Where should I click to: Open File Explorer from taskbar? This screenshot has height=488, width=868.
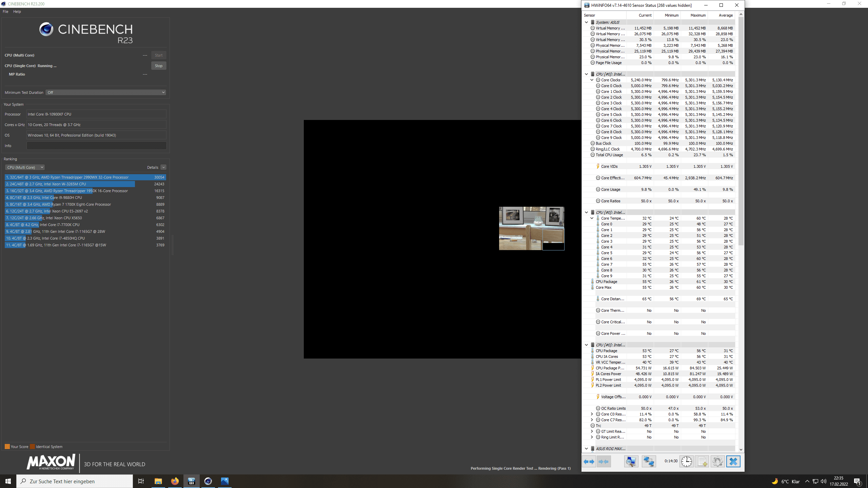click(158, 481)
